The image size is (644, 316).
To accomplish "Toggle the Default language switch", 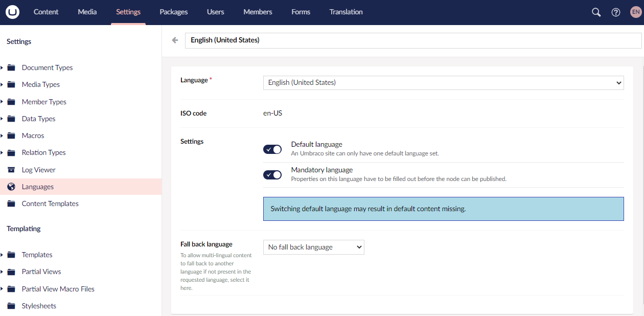I will coord(272,149).
